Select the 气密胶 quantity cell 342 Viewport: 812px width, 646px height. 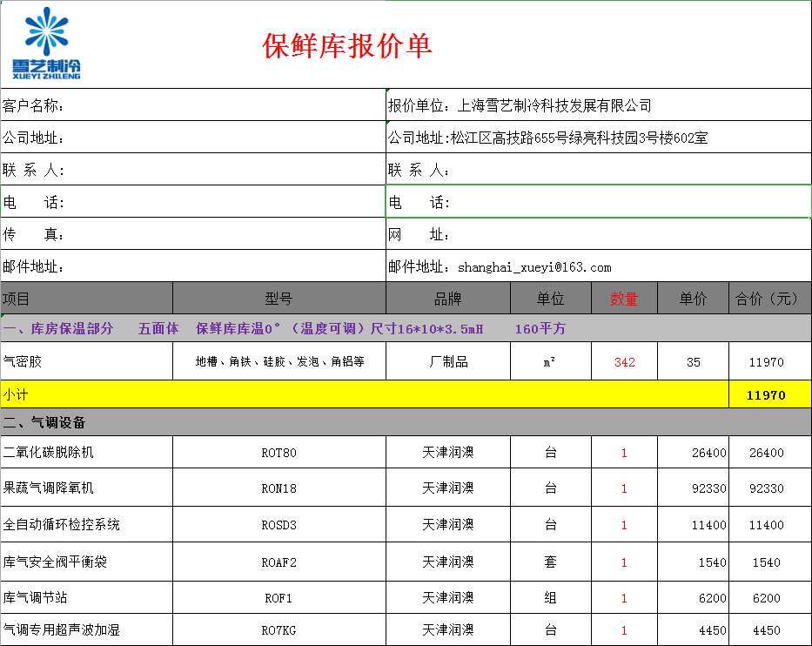click(x=624, y=362)
